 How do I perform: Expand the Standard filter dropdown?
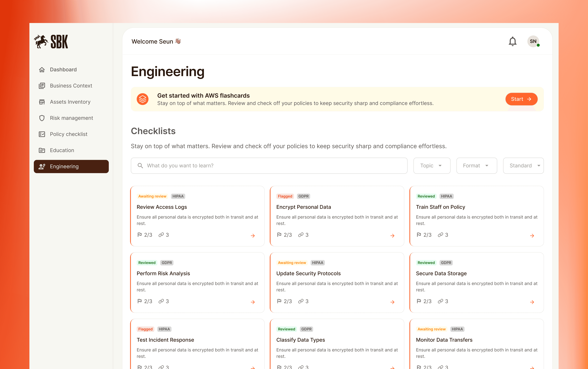click(x=523, y=166)
